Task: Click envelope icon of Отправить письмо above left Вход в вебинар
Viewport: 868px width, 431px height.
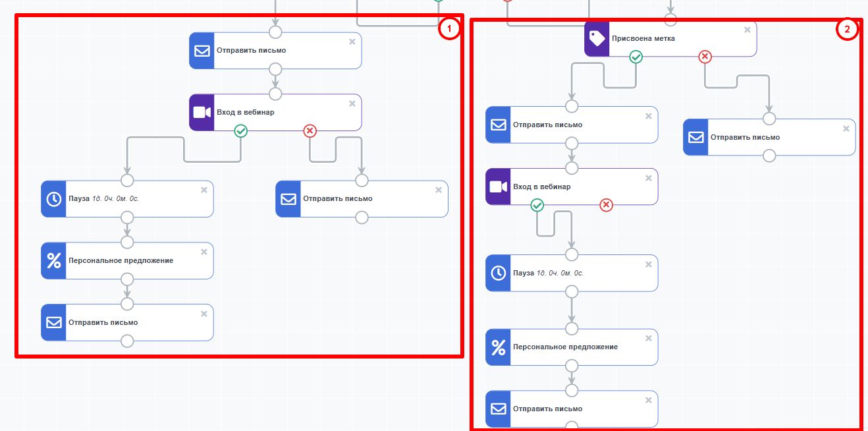Action: click(x=202, y=50)
